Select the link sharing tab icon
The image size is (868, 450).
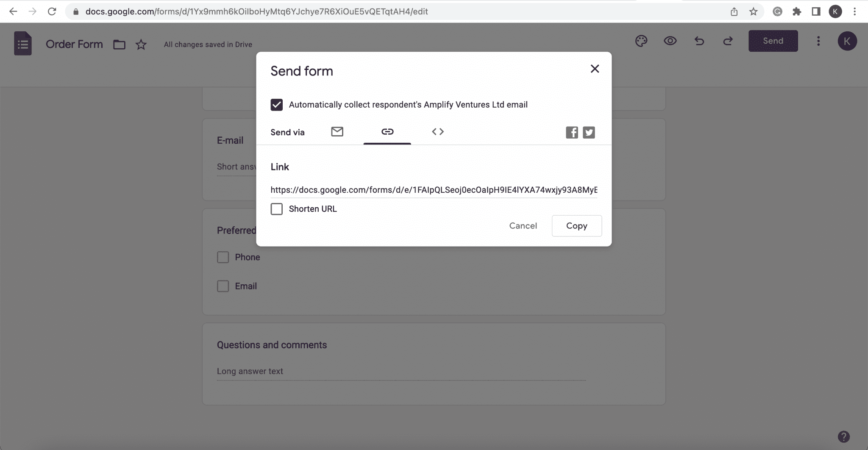click(387, 132)
